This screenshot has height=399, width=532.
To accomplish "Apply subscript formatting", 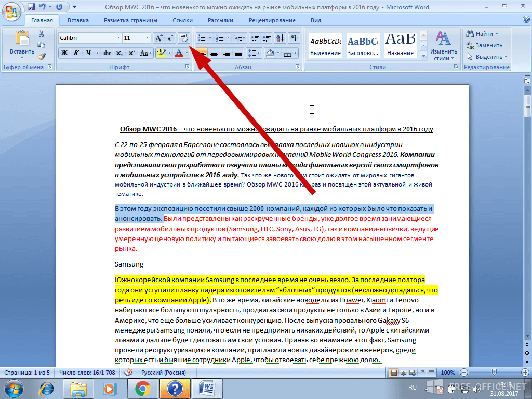I will point(119,53).
